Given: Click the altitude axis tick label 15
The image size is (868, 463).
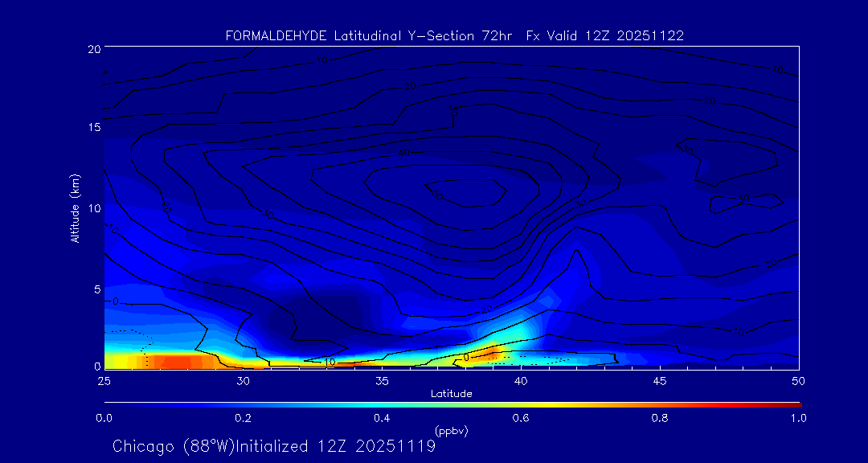Looking at the screenshot, I should point(93,127).
